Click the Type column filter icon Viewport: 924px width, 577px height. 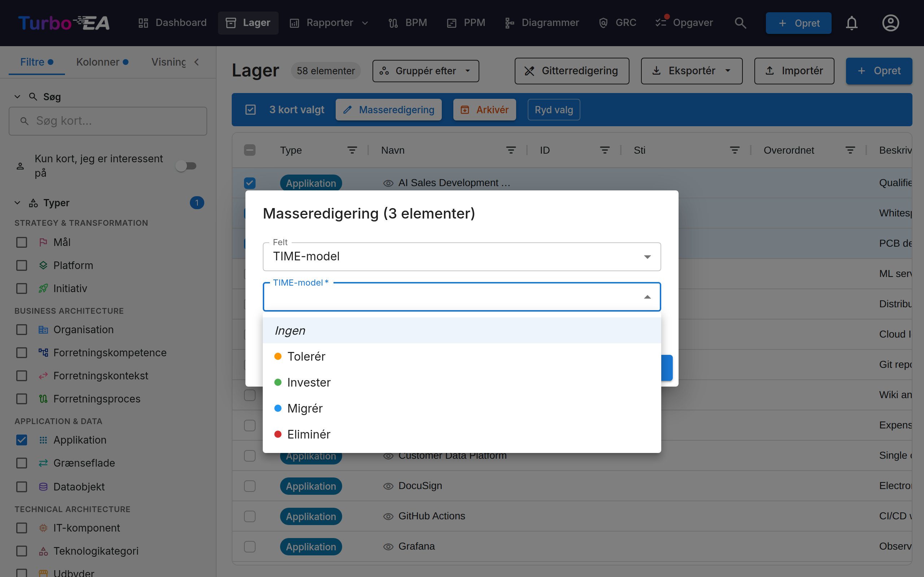coord(352,150)
